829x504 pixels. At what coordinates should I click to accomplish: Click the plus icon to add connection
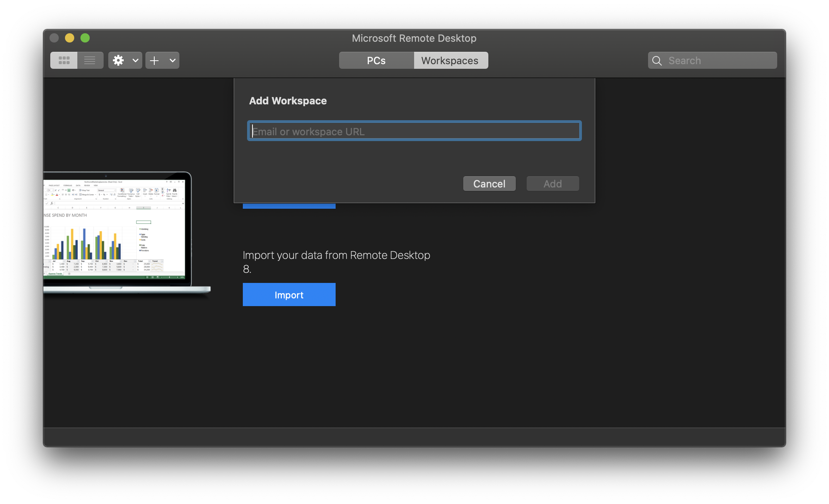(154, 60)
